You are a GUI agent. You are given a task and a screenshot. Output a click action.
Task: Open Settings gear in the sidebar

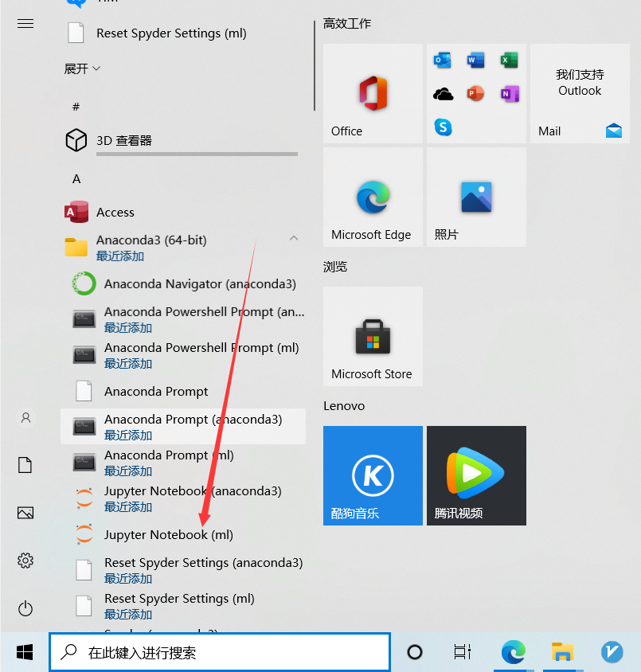pyautogui.click(x=25, y=561)
